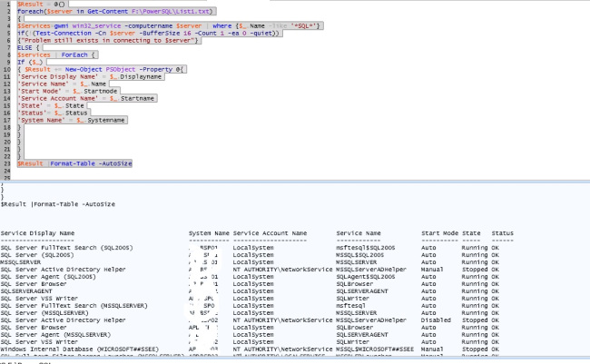Select 'SQL Server (SQL2005)' in the output
The image size is (590, 364).
[37, 255]
